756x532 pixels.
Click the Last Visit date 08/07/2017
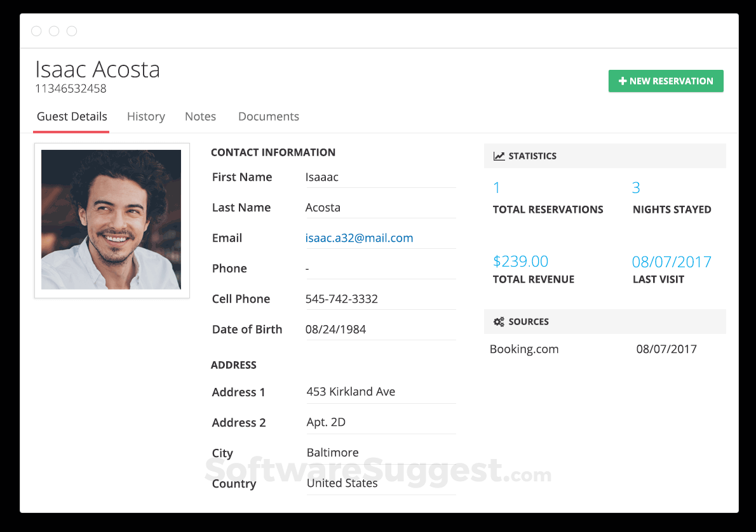point(672,261)
